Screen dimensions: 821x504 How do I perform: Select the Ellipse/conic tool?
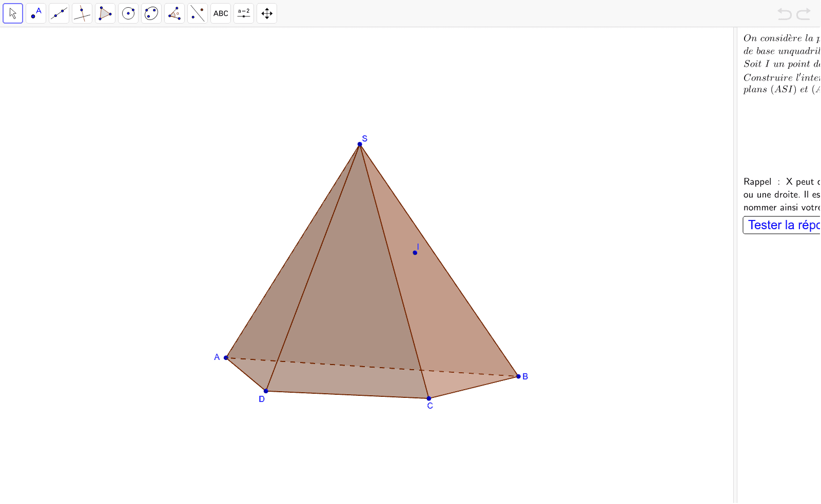pyautogui.click(x=151, y=13)
